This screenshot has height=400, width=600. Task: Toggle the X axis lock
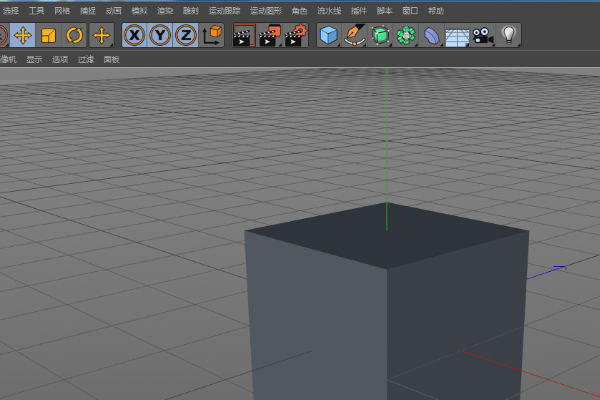[134, 36]
